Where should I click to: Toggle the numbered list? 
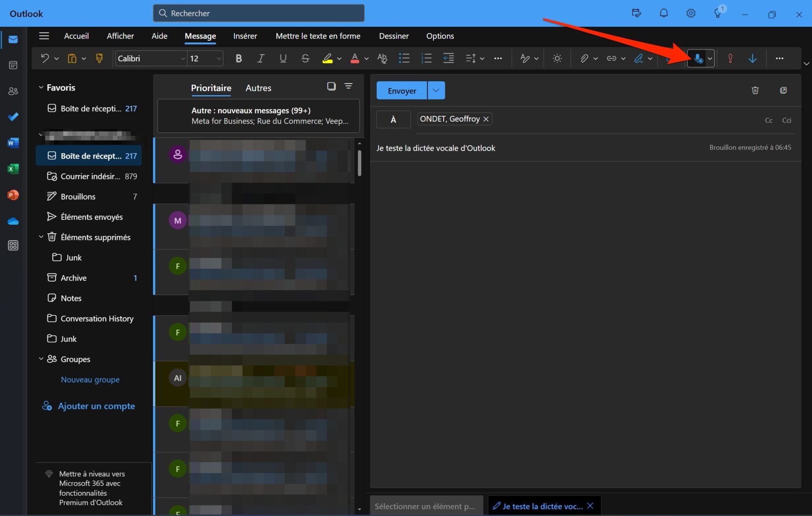(426, 58)
